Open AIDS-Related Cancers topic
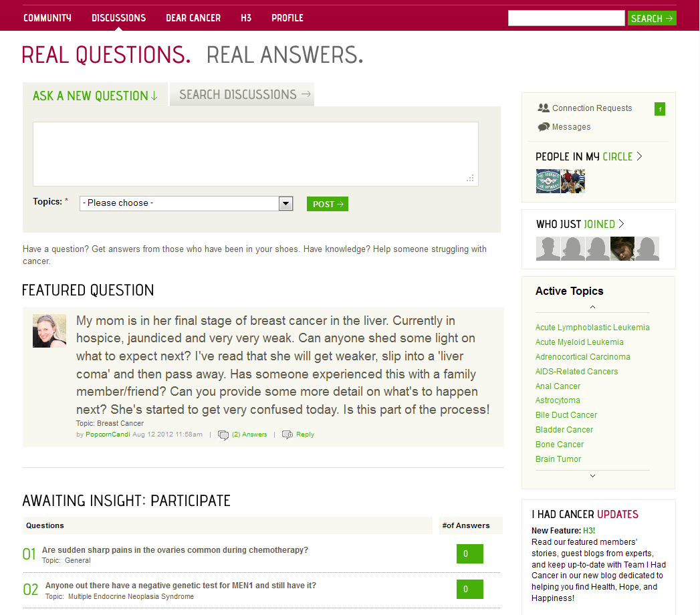 coord(576,371)
